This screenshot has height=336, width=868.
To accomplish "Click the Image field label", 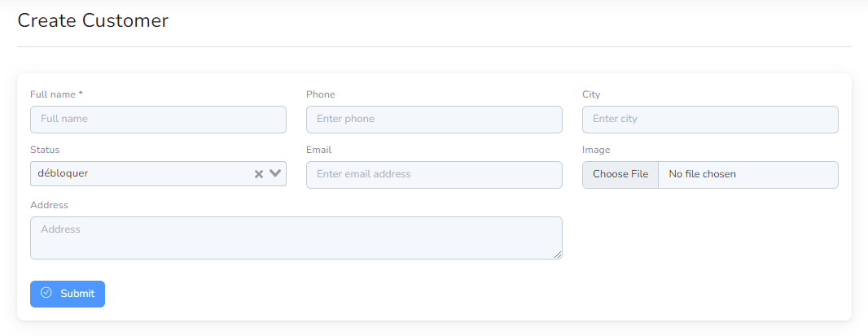I will coord(596,150).
